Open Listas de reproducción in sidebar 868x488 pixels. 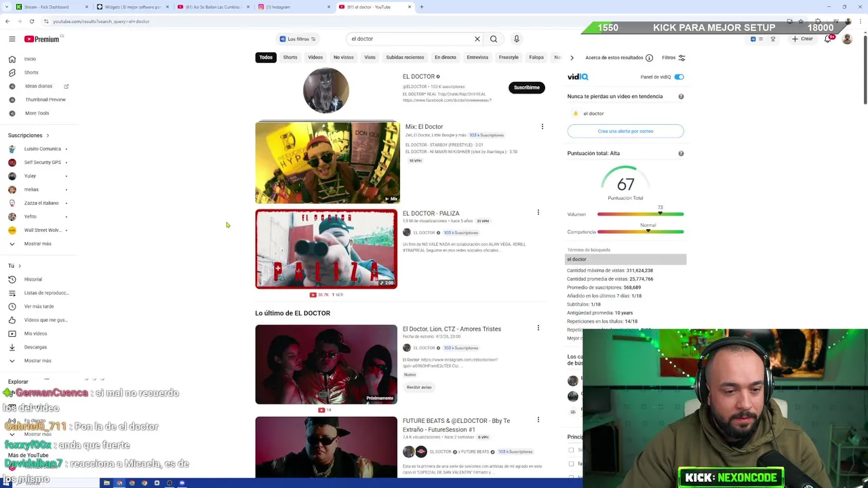pyautogui.click(x=46, y=293)
